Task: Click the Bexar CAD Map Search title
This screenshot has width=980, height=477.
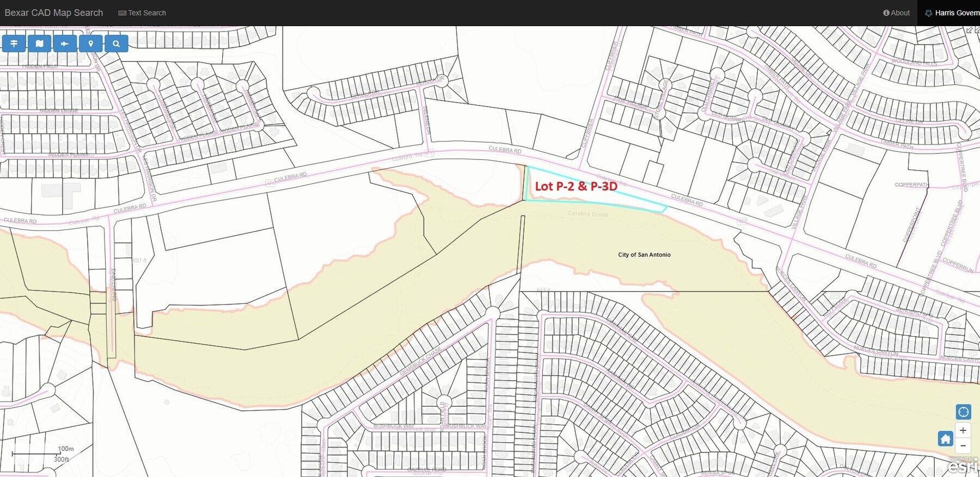Action: pos(53,13)
